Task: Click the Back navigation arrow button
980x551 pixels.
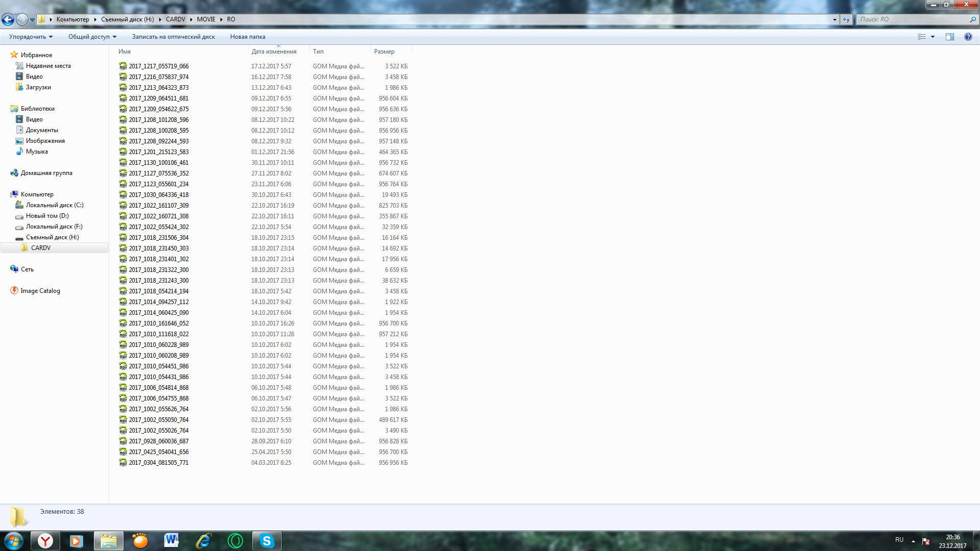Action: 8,19
